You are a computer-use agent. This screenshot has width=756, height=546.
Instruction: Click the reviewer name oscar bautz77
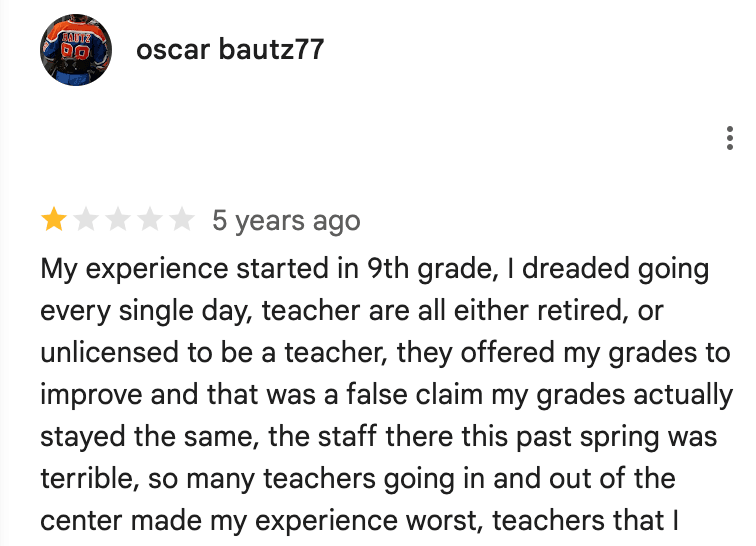click(230, 50)
